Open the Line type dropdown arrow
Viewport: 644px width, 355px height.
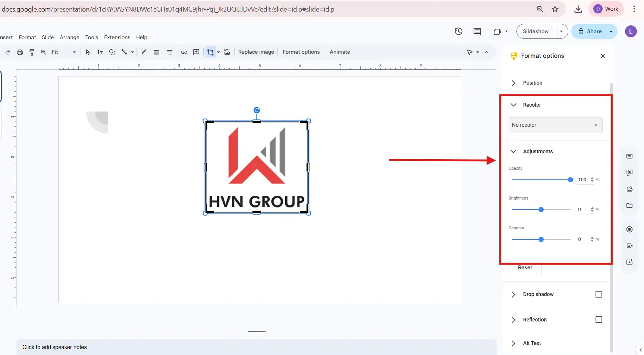pos(132,52)
